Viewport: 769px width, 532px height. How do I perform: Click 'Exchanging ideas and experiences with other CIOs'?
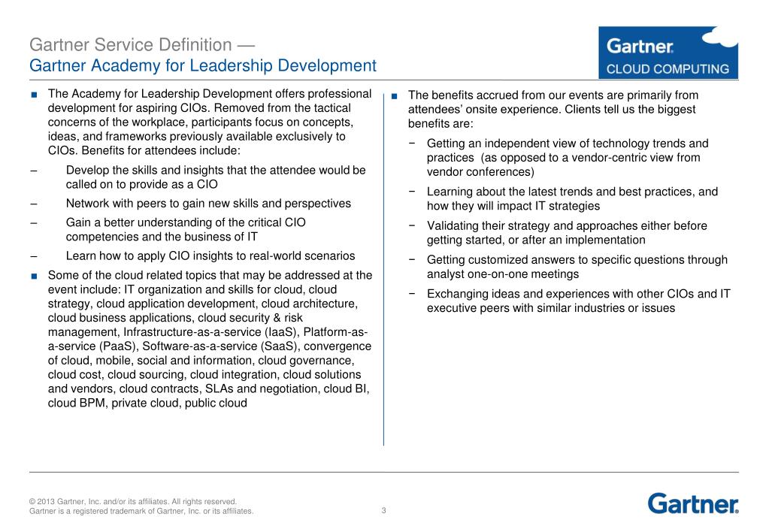tap(579, 301)
